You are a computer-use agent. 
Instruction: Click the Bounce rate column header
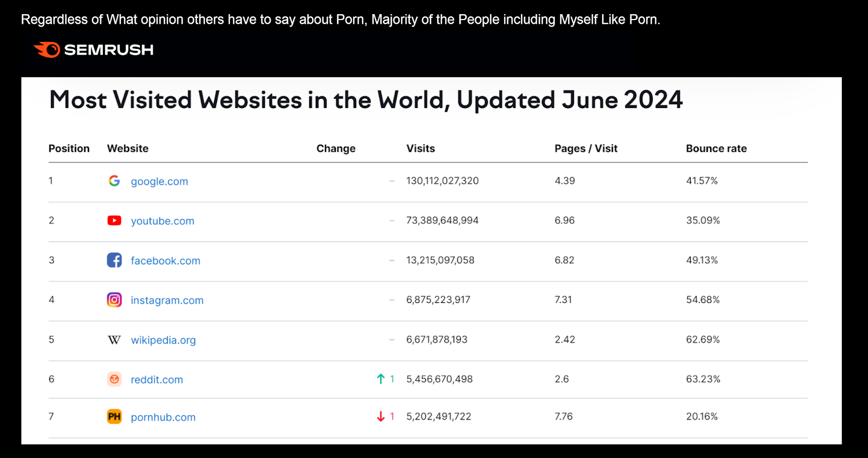(716, 148)
